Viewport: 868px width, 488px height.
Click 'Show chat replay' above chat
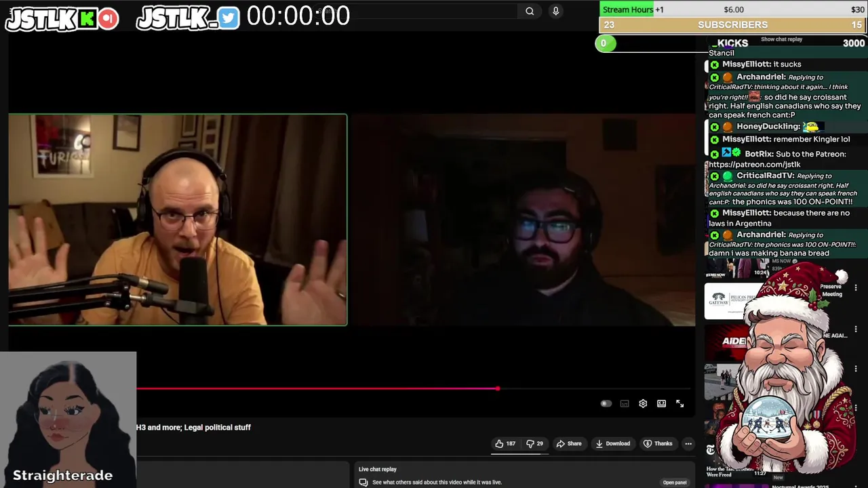click(781, 39)
